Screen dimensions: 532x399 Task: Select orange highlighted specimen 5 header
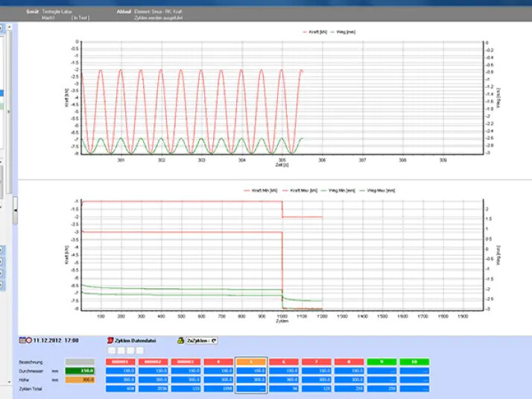[x=250, y=361]
